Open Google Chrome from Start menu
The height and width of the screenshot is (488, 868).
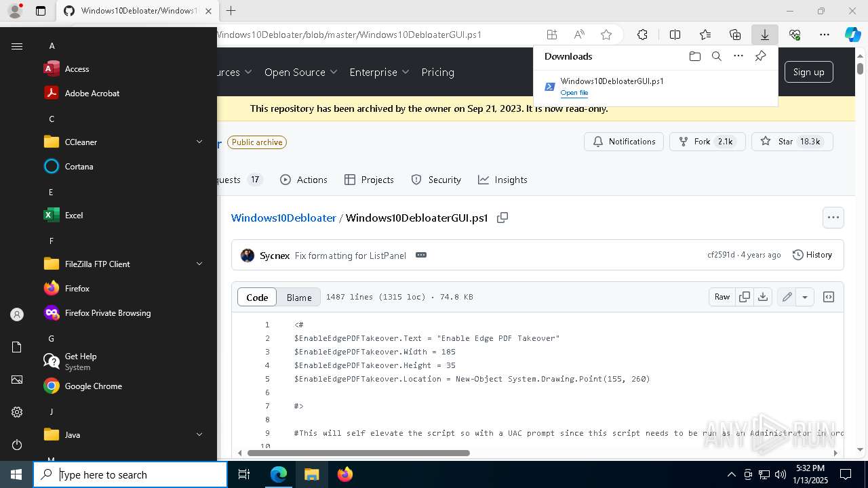(125, 386)
